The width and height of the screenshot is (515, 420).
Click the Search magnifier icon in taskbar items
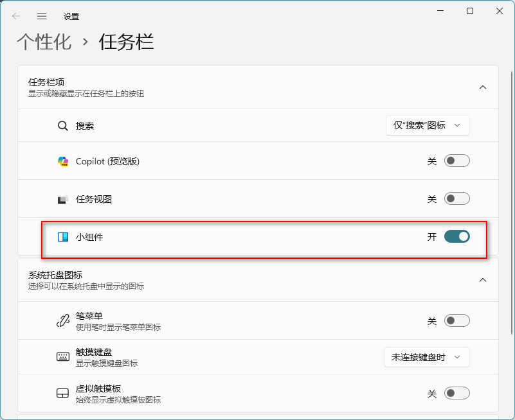click(62, 125)
